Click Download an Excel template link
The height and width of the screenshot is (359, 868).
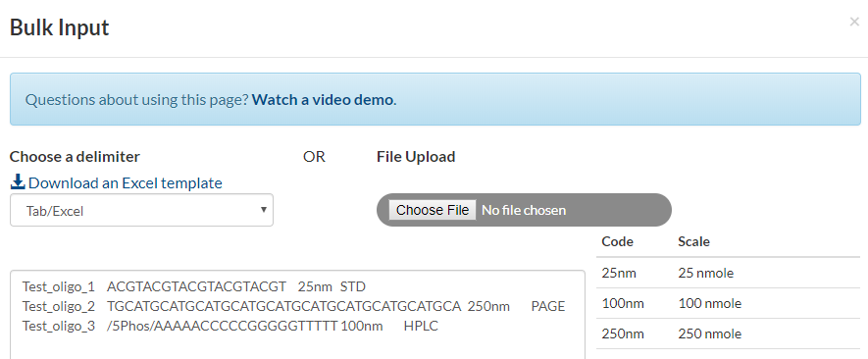point(126,182)
